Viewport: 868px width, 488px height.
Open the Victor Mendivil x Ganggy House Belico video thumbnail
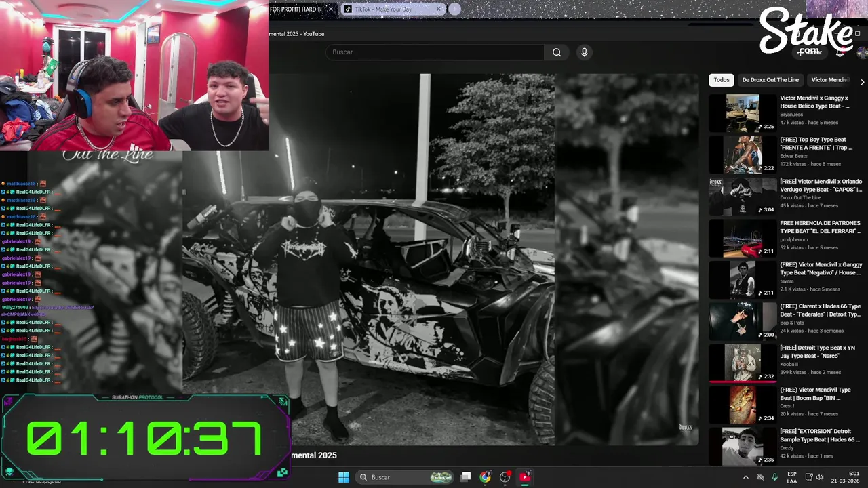point(743,113)
